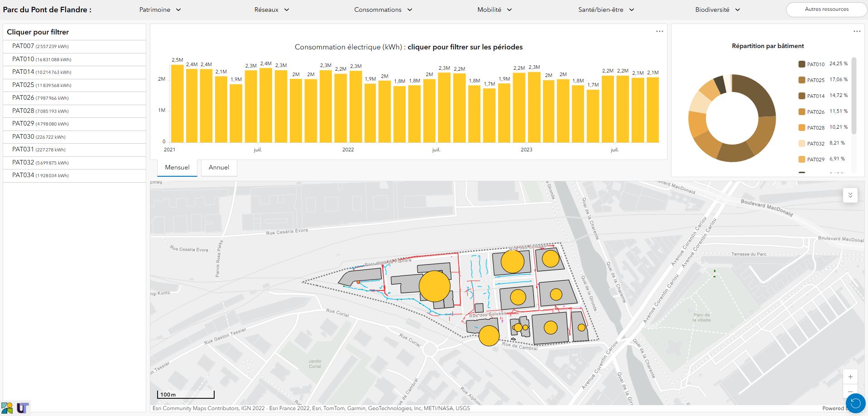Open the Consommations dropdown

pyautogui.click(x=383, y=10)
